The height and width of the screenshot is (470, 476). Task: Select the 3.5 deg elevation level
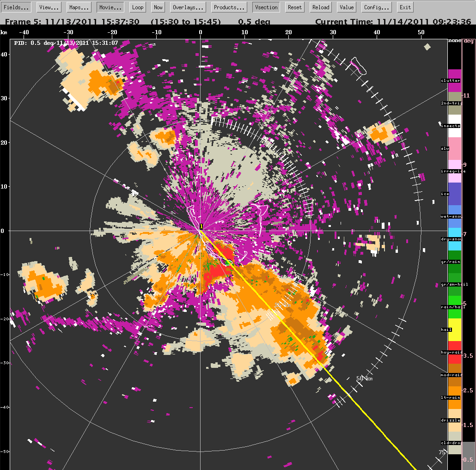coord(468,356)
